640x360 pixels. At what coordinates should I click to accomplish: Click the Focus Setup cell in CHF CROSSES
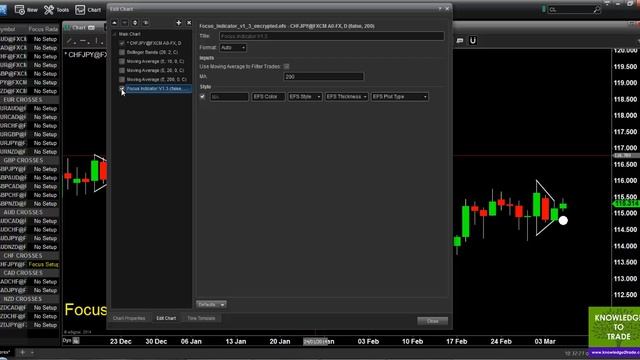44,264
